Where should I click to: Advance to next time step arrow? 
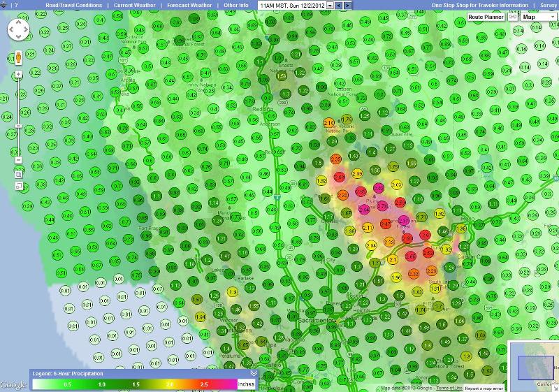[x=348, y=6]
